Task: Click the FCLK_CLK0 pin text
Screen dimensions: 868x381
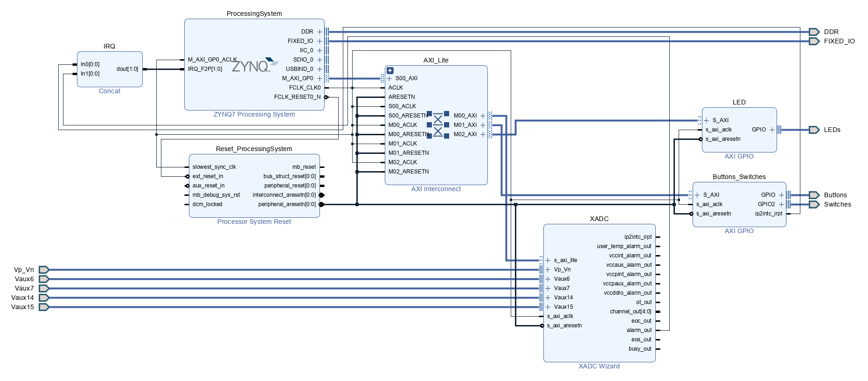Action: tap(305, 88)
